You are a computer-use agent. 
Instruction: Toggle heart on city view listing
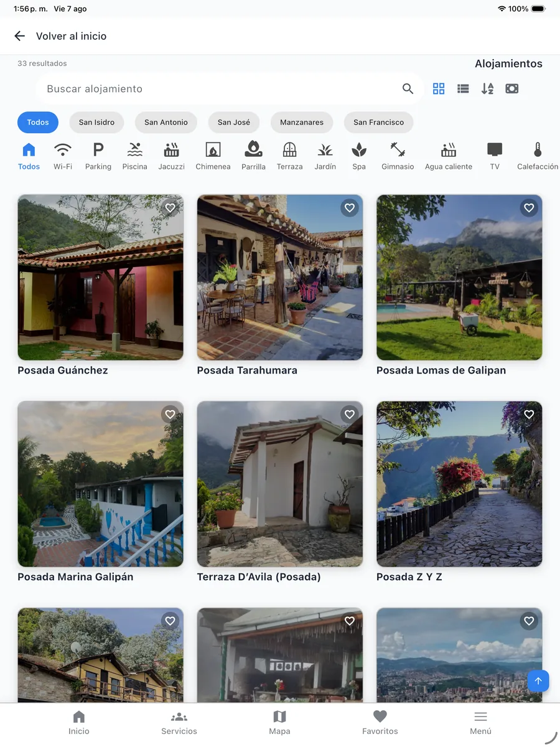point(529,621)
